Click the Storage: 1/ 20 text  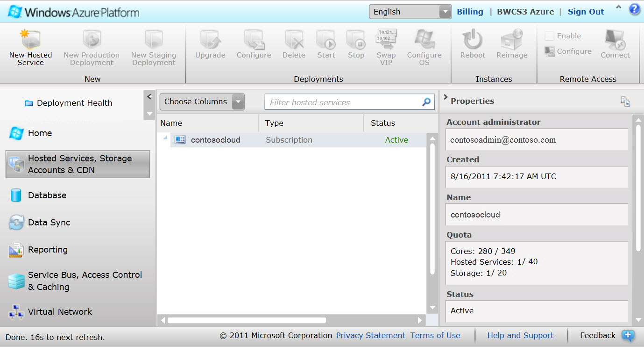(479, 273)
